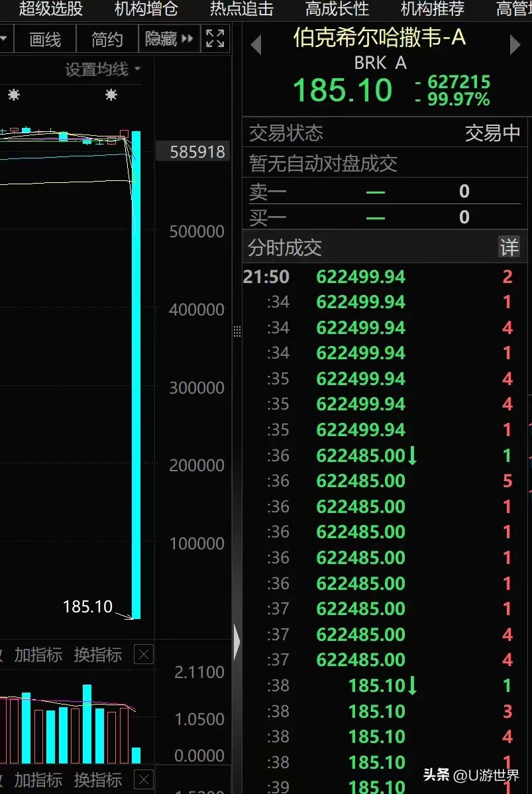This screenshot has height=794, width=532.
Task: Click 隐藏 to hide the side panel
Action: pyautogui.click(x=169, y=39)
